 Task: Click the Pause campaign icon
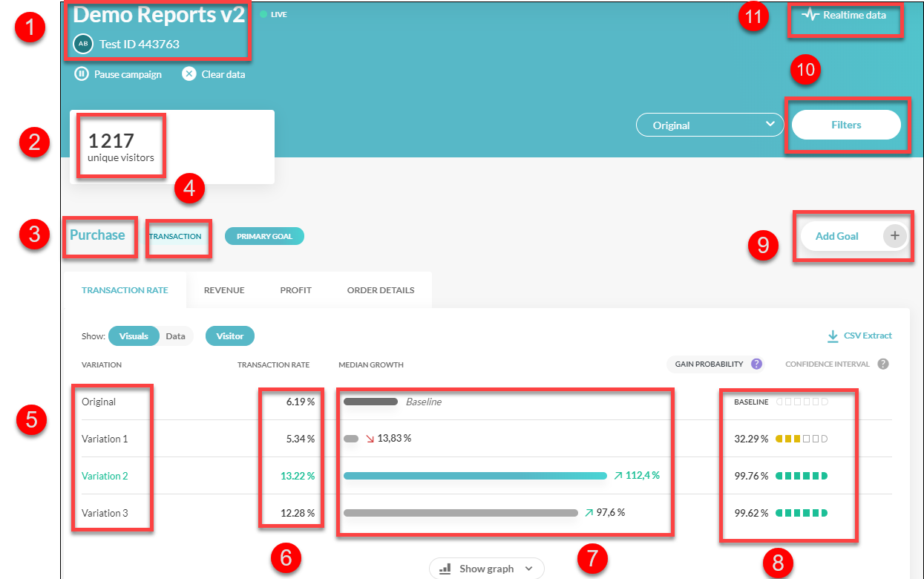coord(82,74)
